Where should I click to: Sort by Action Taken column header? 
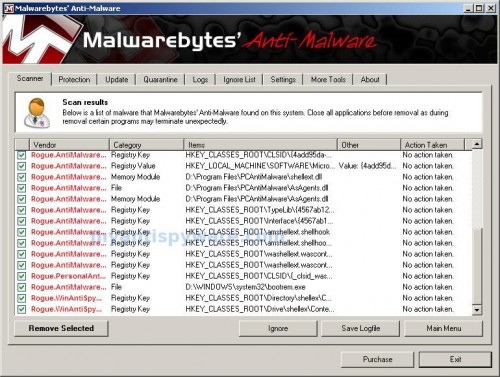pyautogui.click(x=432, y=145)
